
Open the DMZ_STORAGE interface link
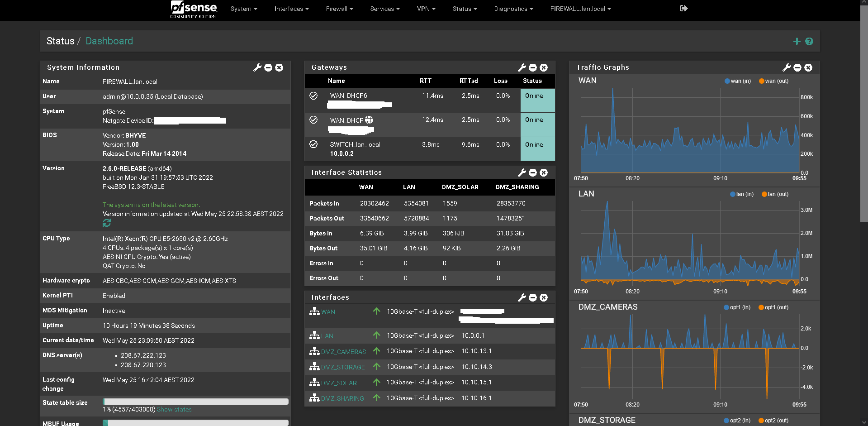coord(343,367)
